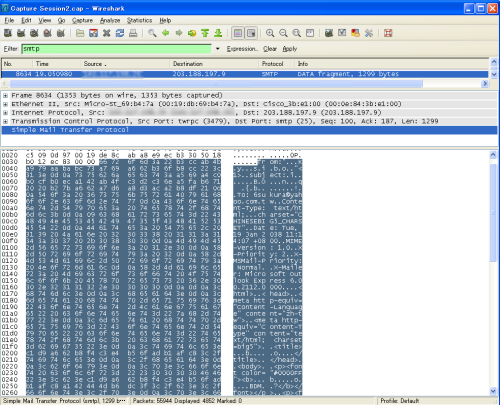Screen dimensions: 500x405
Task: Click the Expression... filter button
Action: (242, 49)
